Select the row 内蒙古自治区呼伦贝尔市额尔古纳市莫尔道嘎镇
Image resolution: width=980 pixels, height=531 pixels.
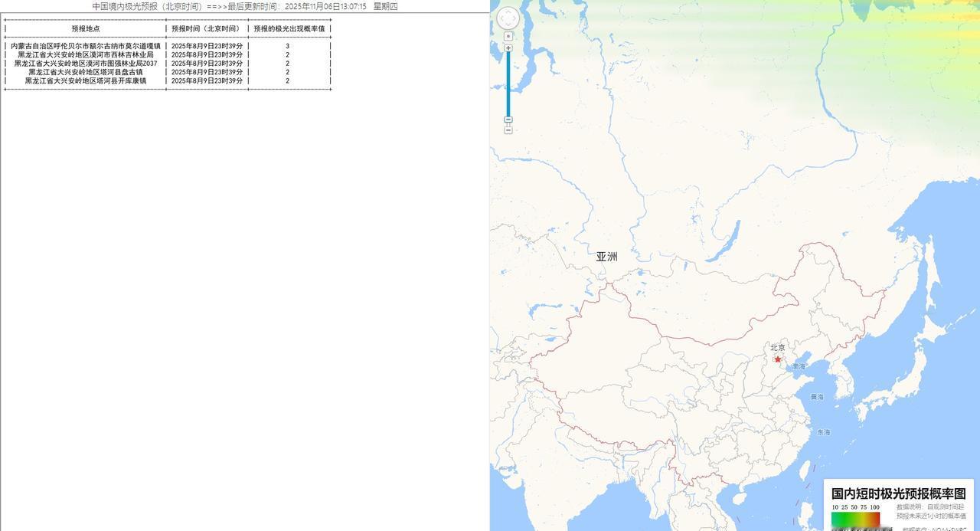pos(168,46)
